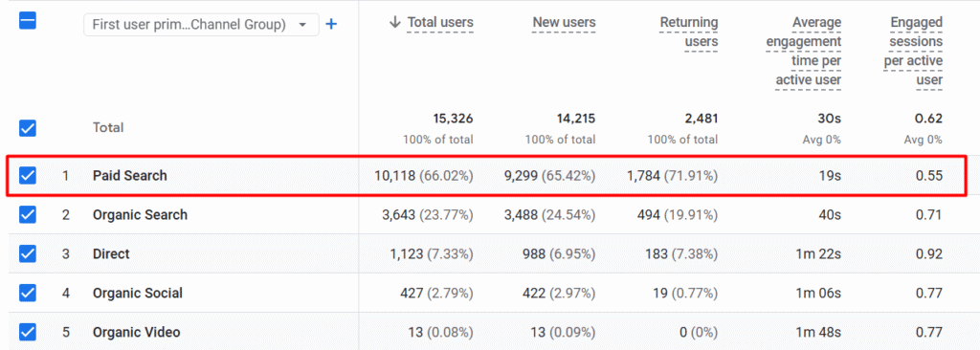Click Organic Social total users 427 (2.79%)

pyautogui.click(x=436, y=293)
